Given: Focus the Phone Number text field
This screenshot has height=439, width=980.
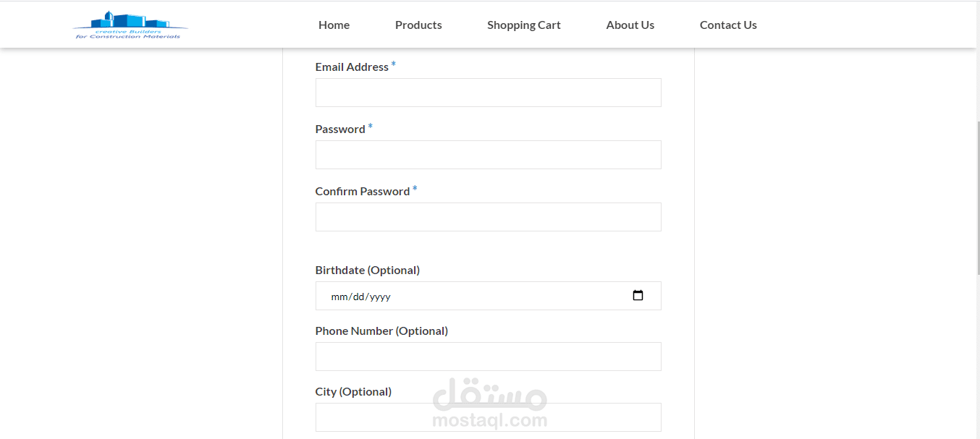Looking at the screenshot, I should pyautogui.click(x=488, y=357).
